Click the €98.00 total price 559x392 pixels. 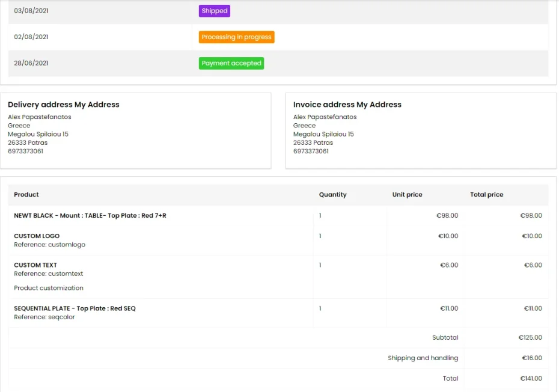pos(531,215)
